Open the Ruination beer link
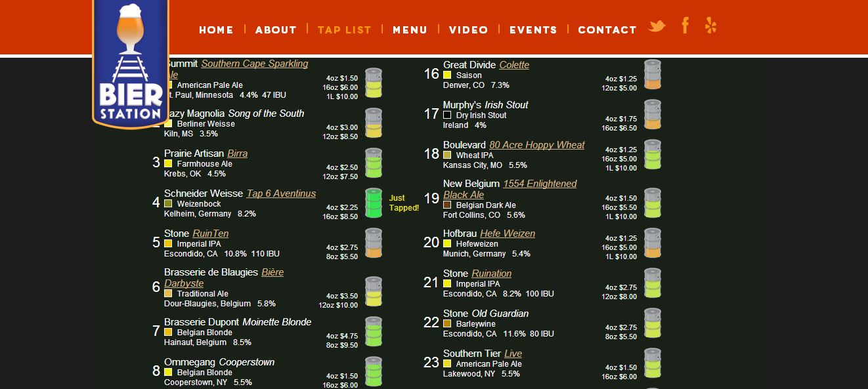 491,274
